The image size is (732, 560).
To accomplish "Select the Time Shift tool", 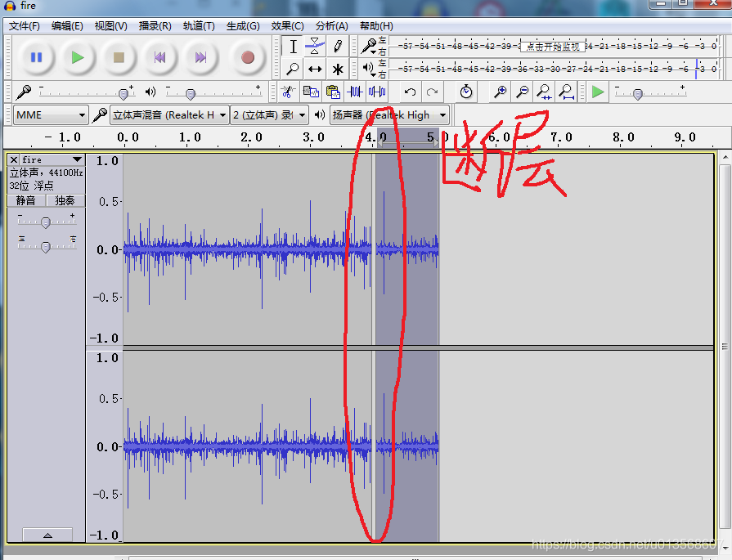I will (315, 69).
